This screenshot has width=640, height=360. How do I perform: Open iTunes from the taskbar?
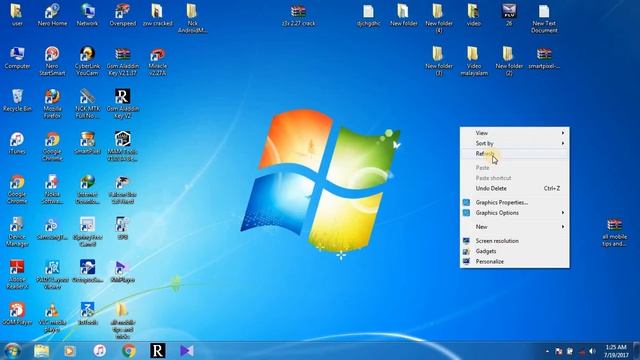click(x=99, y=351)
